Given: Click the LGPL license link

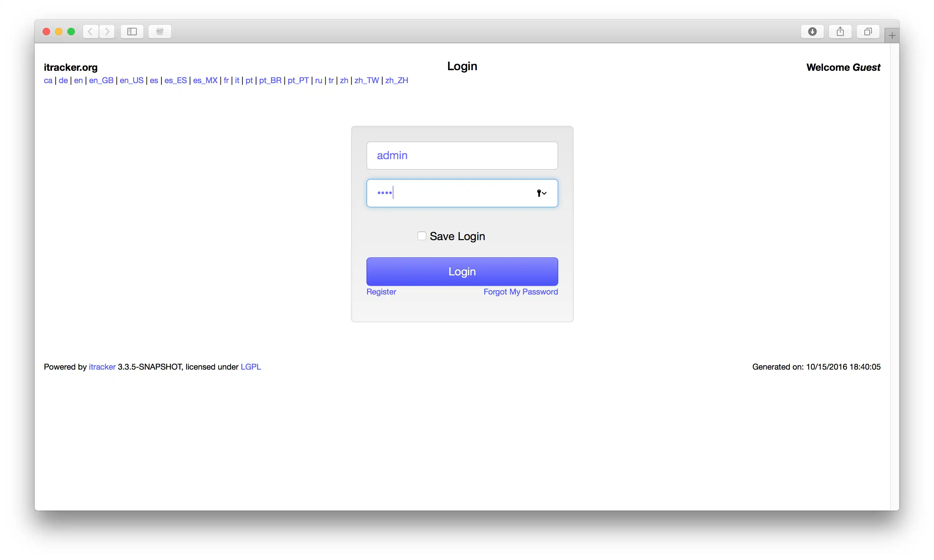Looking at the screenshot, I should (251, 367).
